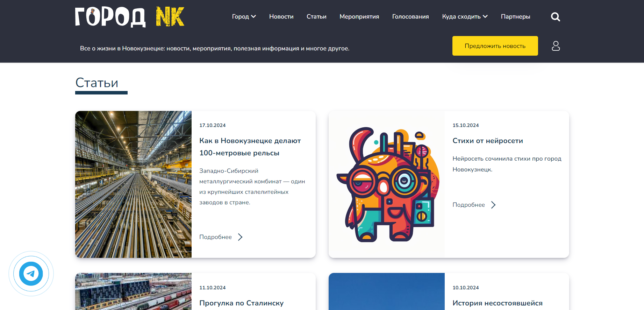
Task: Click the Предложить новость button
Action: pos(495,46)
